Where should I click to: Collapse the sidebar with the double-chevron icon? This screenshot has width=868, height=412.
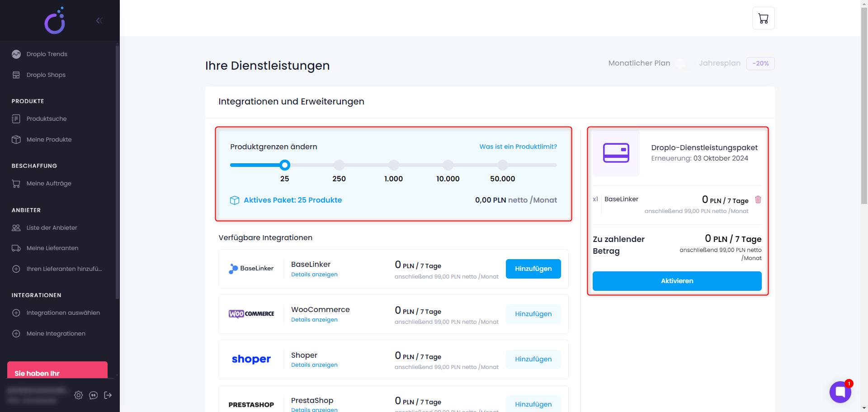pyautogui.click(x=99, y=20)
